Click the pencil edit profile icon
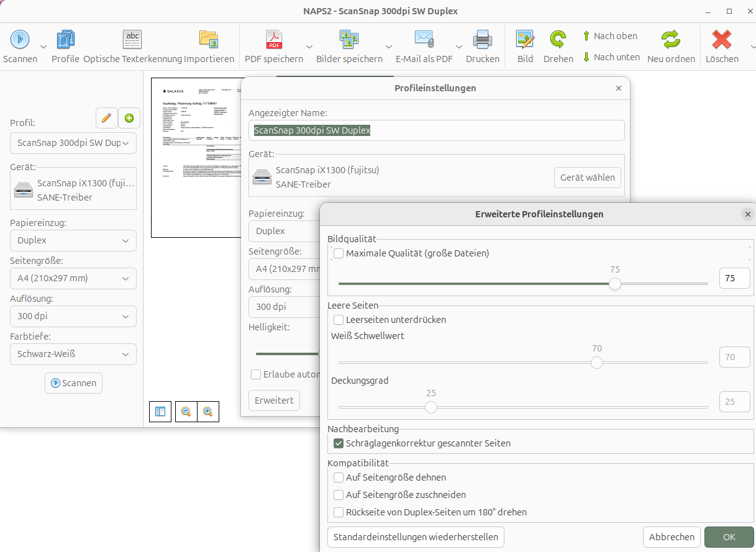756x552 pixels. 107,117
